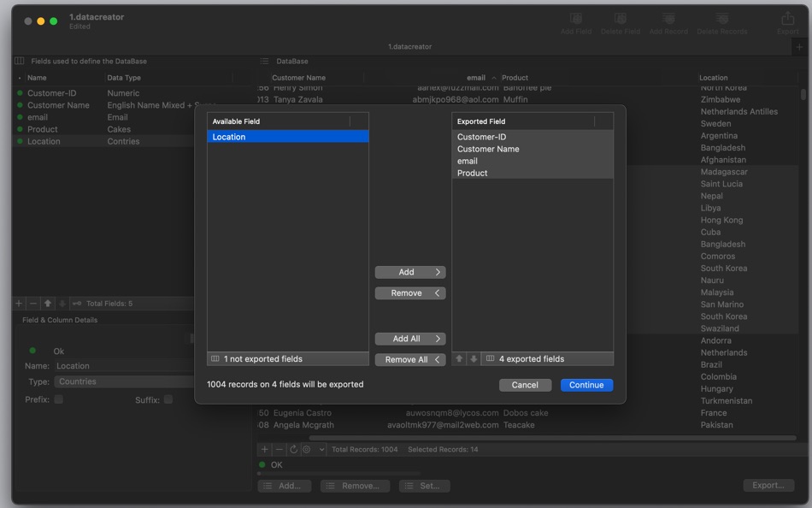This screenshot has height=508, width=812.
Task: Open the Set... pop-up button
Action: coord(423,486)
